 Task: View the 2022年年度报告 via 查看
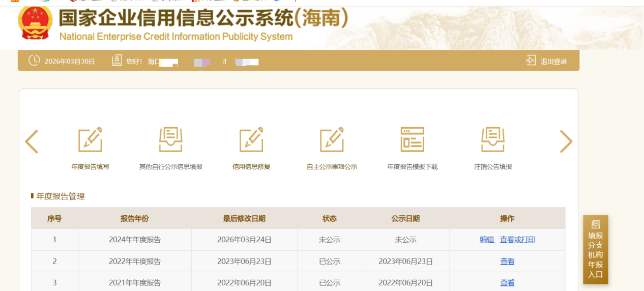507,261
